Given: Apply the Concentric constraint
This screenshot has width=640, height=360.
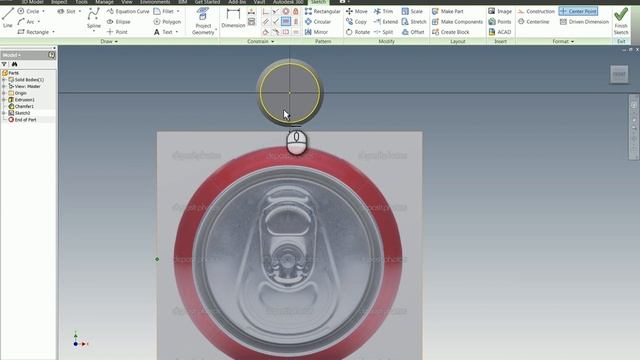Looking at the screenshot, I should 286,11.
